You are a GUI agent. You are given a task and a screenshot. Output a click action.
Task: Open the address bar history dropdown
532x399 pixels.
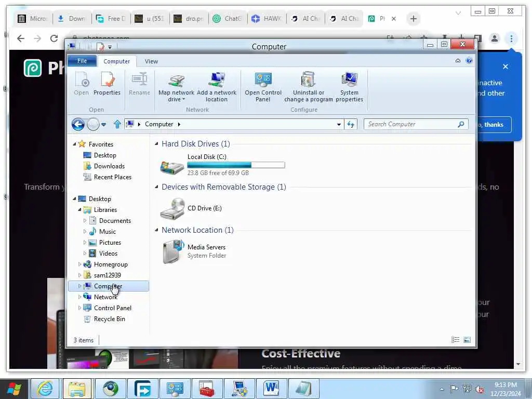coord(339,125)
